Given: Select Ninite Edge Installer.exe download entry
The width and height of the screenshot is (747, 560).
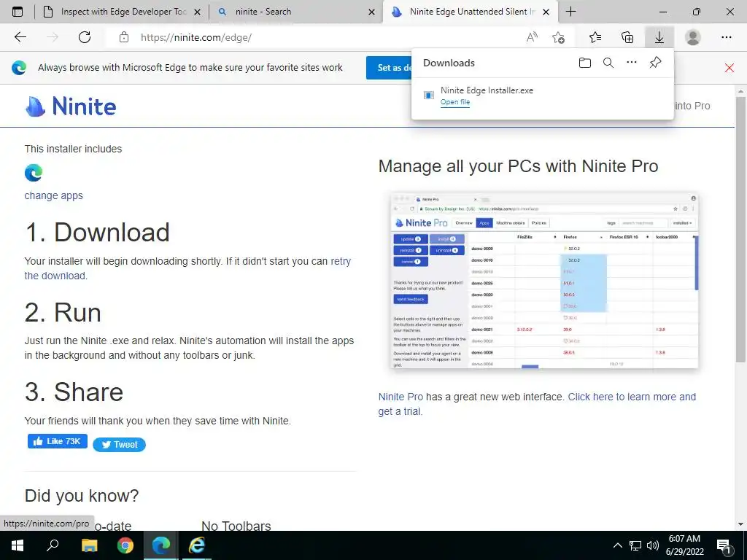Looking at the screenshot, I should 542,96.
